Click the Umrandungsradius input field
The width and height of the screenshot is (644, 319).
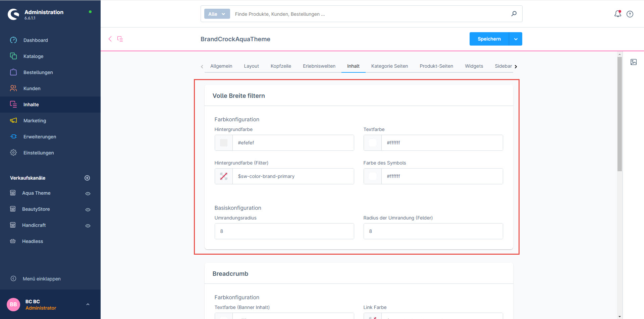click(284, 231)
